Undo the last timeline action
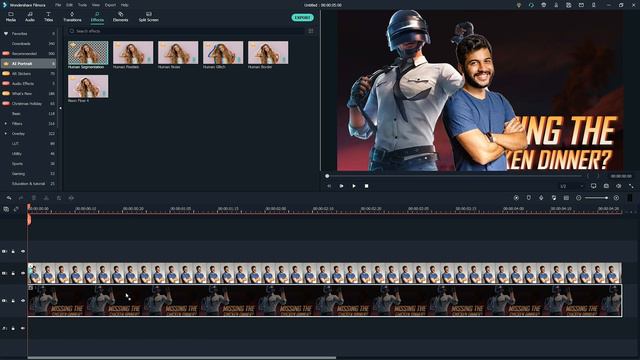 coord(9,198)
